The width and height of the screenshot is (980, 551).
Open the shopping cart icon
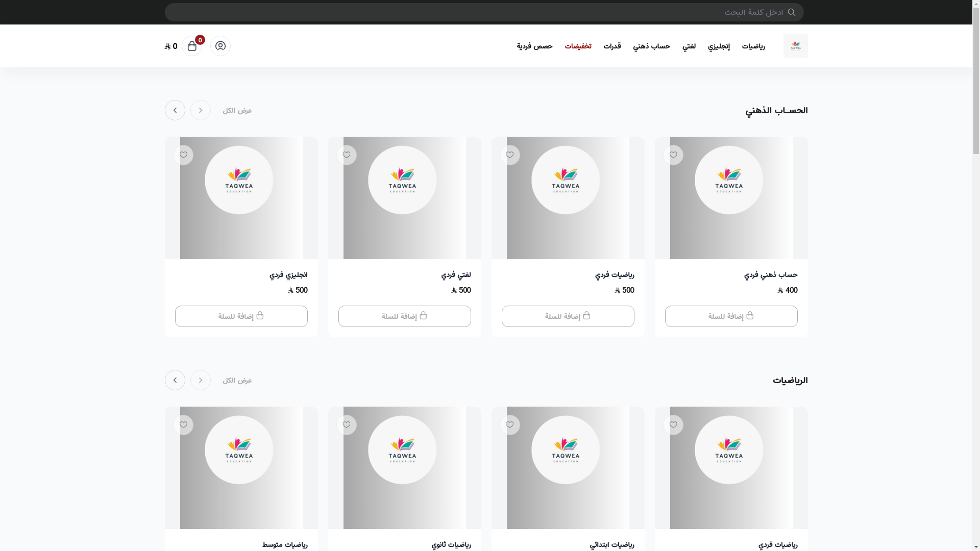192,46
